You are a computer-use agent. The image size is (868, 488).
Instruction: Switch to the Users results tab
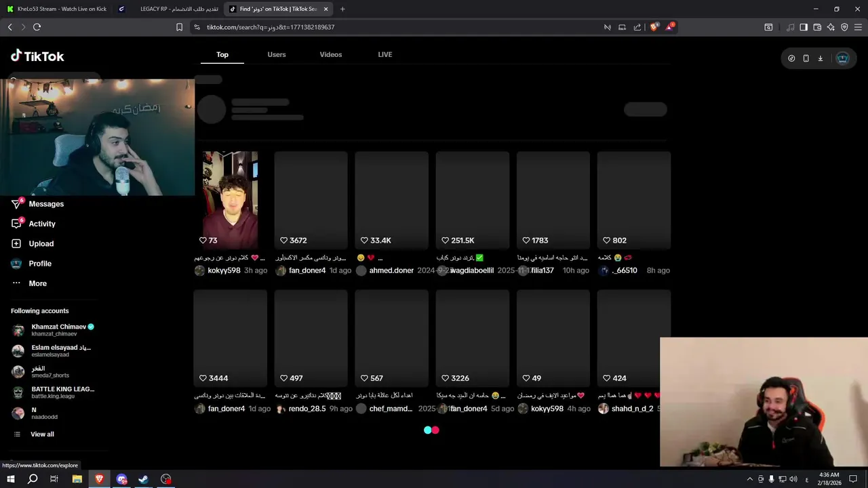coord(277,55)
